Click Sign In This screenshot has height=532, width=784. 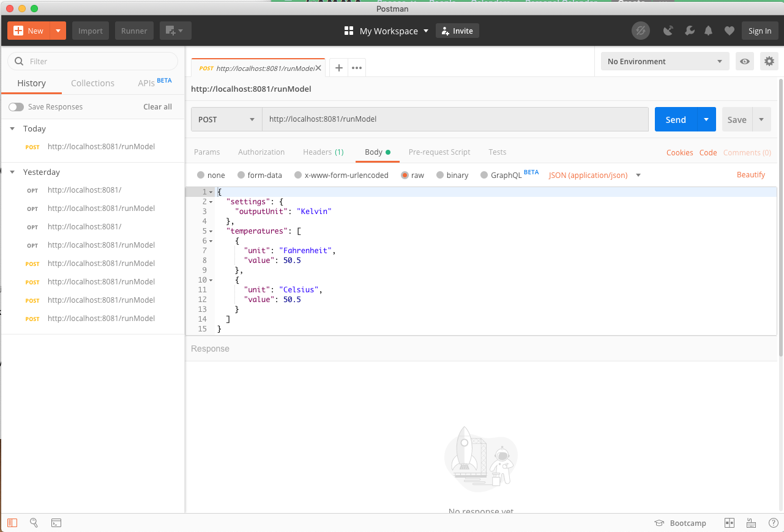click(x=760, y=31)
